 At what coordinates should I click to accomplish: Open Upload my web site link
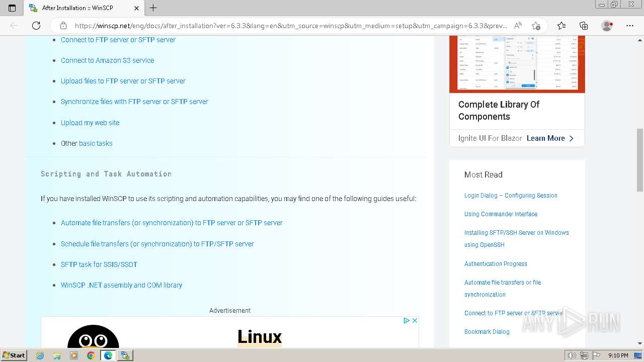(x=90, y=123)
